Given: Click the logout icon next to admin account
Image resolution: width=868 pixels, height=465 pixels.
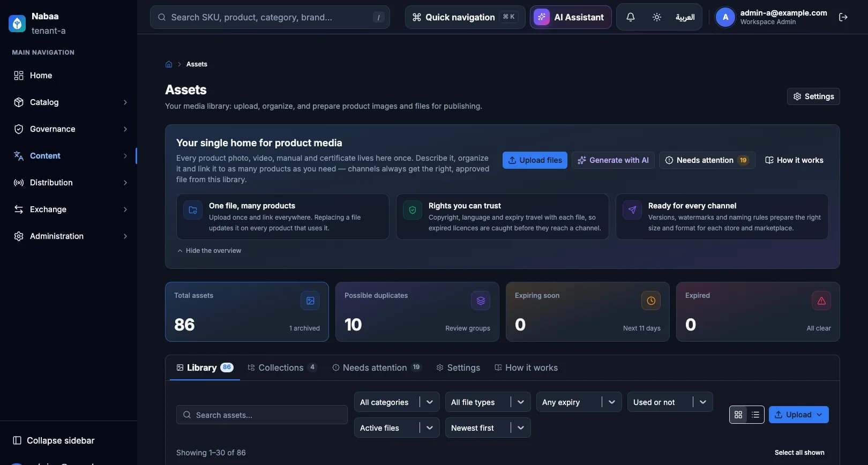Looking at the screenshot, I should click(x=843, y=17).
